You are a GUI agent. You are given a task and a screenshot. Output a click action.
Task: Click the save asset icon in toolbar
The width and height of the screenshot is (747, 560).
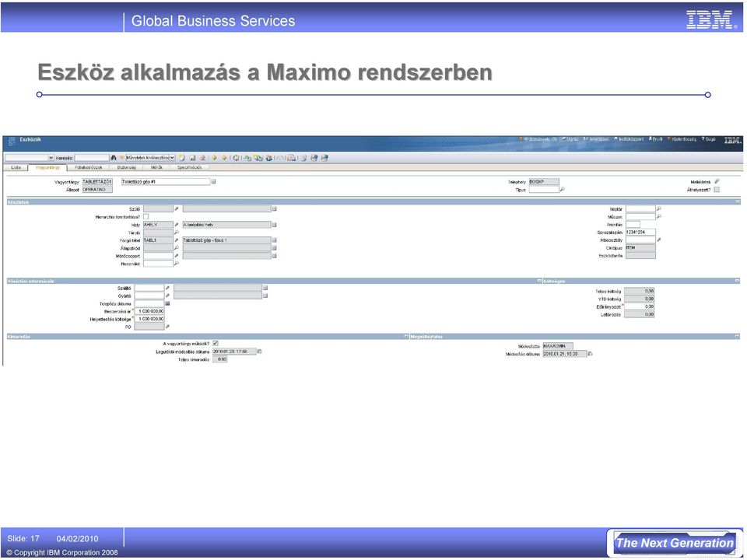(192, 158)
